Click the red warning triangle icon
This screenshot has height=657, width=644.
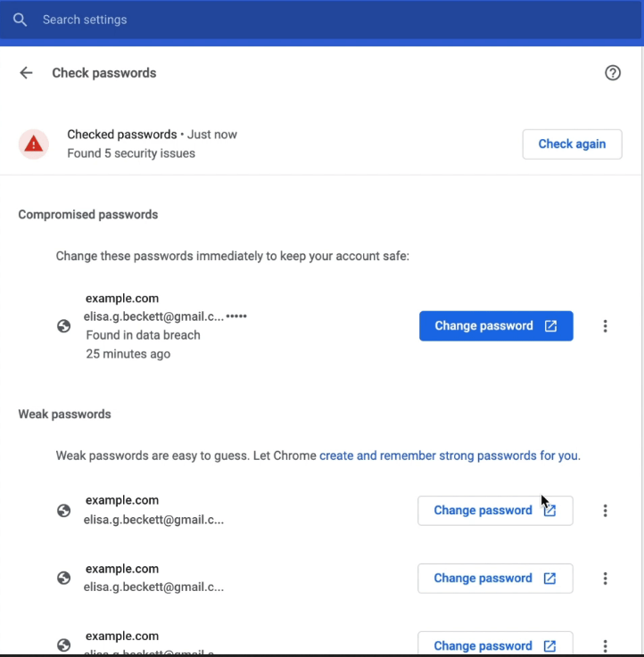click(34, 144)
